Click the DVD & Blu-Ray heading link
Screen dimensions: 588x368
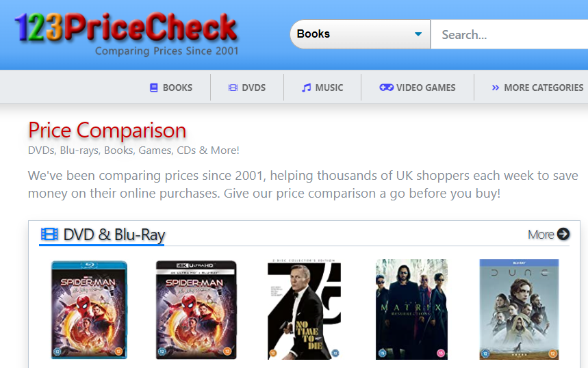coord(103,235)
